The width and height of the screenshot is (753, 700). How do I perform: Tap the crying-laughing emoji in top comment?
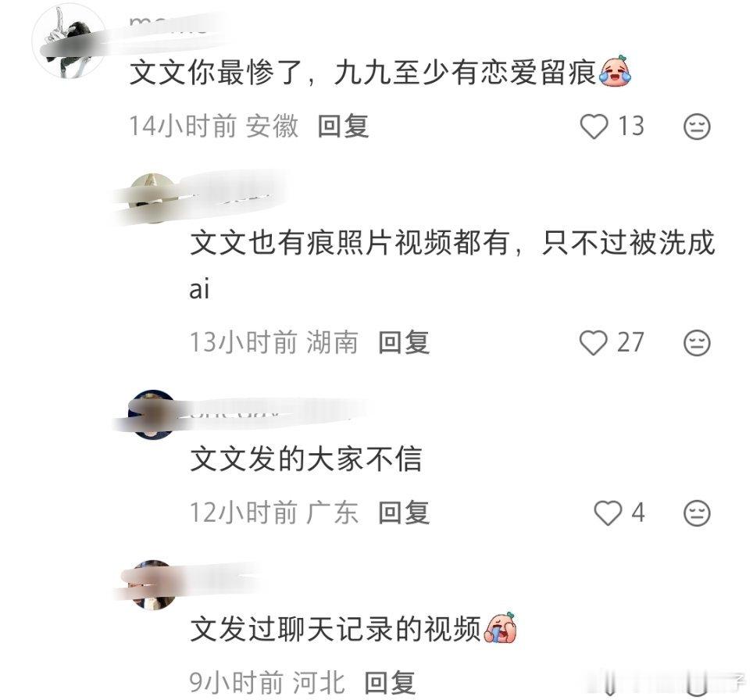(x=615, y=71)
